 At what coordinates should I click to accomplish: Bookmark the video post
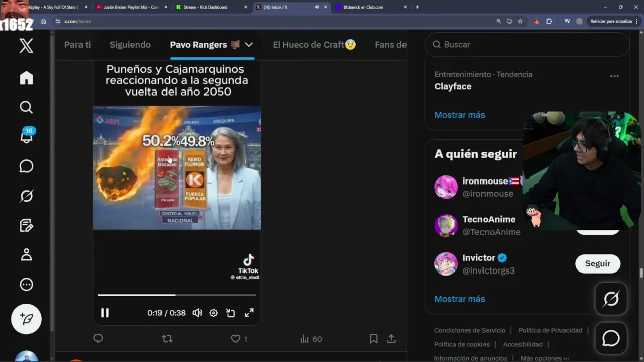point(373,339)
